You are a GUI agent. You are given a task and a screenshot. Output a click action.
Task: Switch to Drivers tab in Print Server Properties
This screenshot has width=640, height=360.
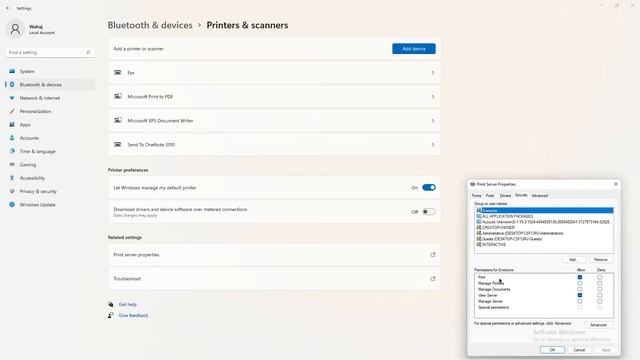pyautogui.click(x=505, y=196)
